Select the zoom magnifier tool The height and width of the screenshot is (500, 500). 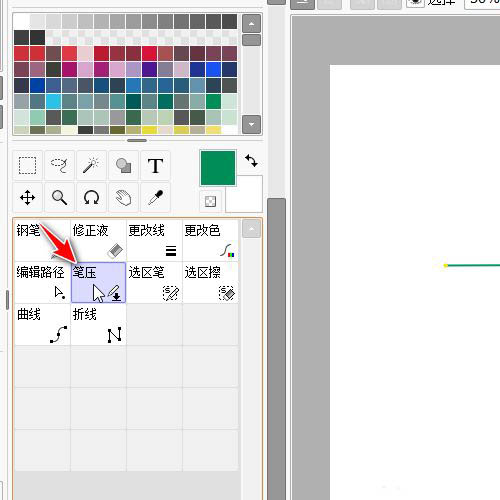(59, 197)
